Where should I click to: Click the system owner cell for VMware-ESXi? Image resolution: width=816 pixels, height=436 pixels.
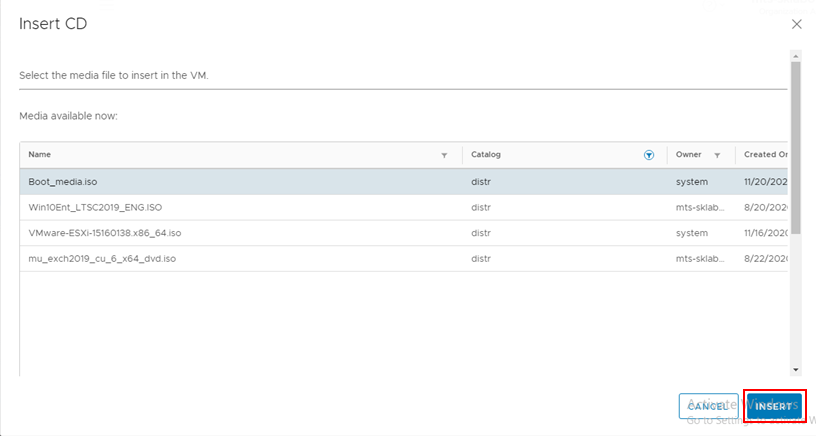tap(692, 233)
